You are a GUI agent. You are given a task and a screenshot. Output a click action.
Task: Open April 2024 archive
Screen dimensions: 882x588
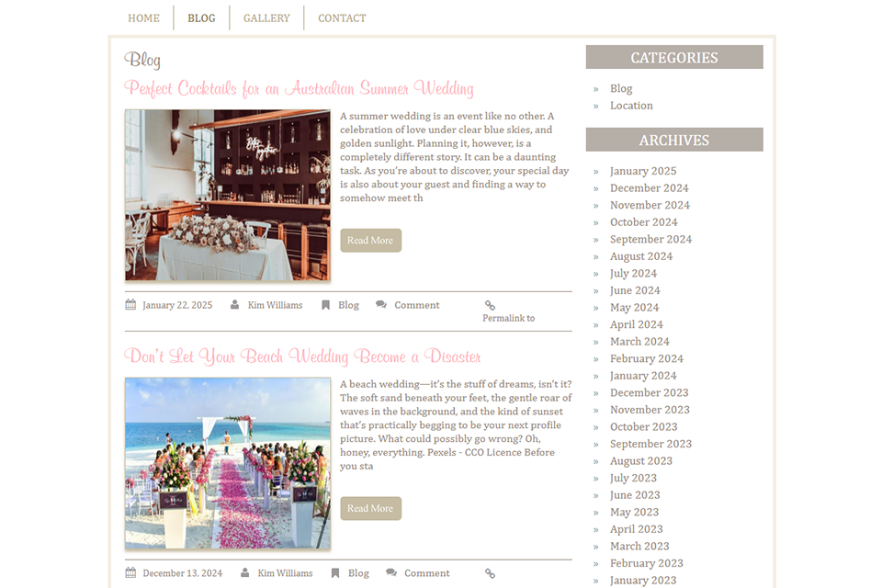tap(636, 324)
